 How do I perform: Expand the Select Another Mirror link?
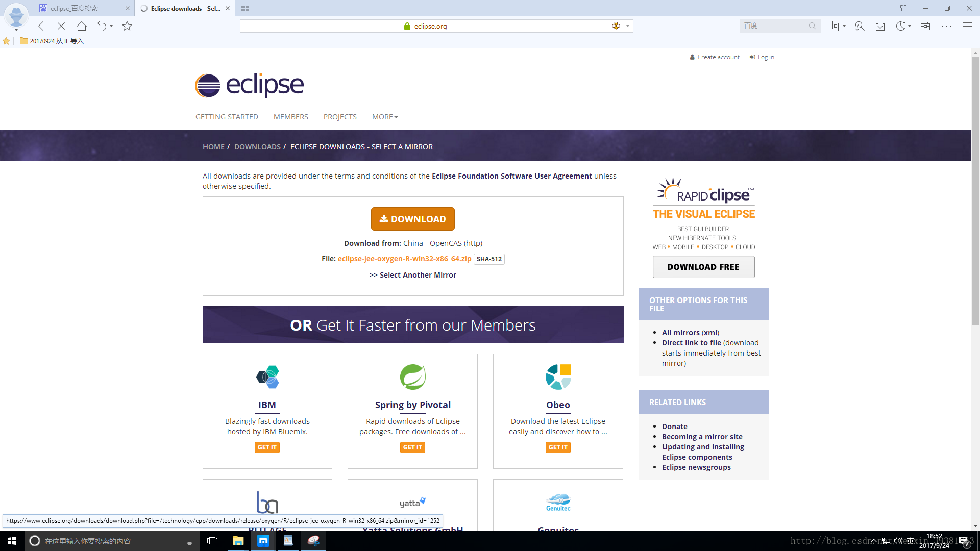click(413, 274)
